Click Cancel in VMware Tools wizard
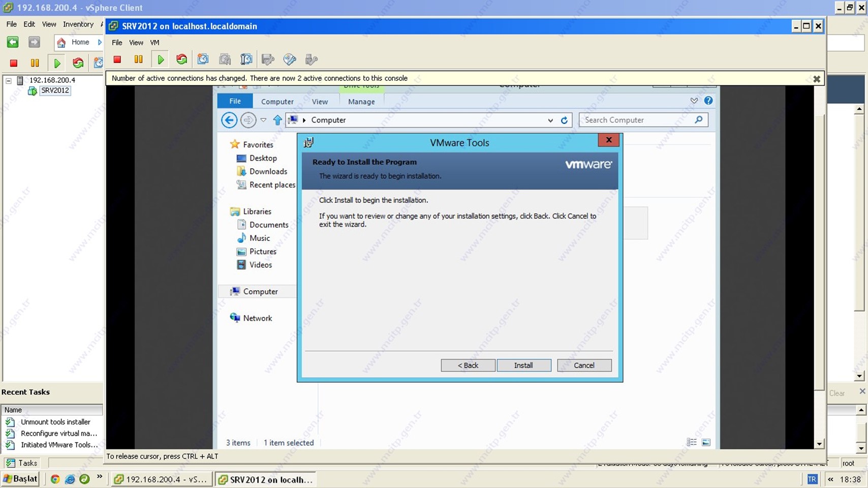Viewport: 868px width, 488px height. 584,365
